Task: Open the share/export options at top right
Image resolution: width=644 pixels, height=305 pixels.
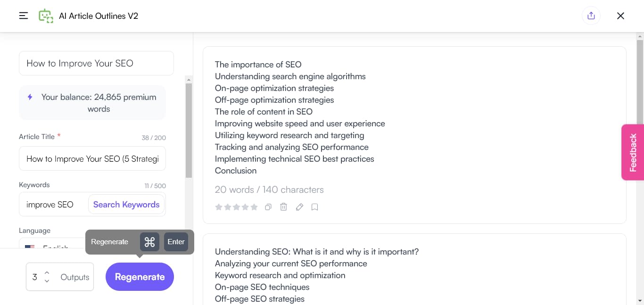Action: (591, 16)
